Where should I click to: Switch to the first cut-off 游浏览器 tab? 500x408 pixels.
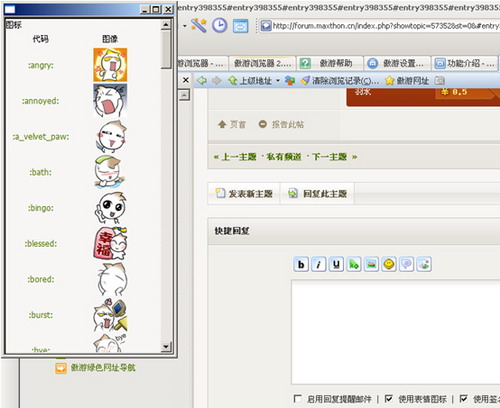pyautogui.click(x=203, y=63)
